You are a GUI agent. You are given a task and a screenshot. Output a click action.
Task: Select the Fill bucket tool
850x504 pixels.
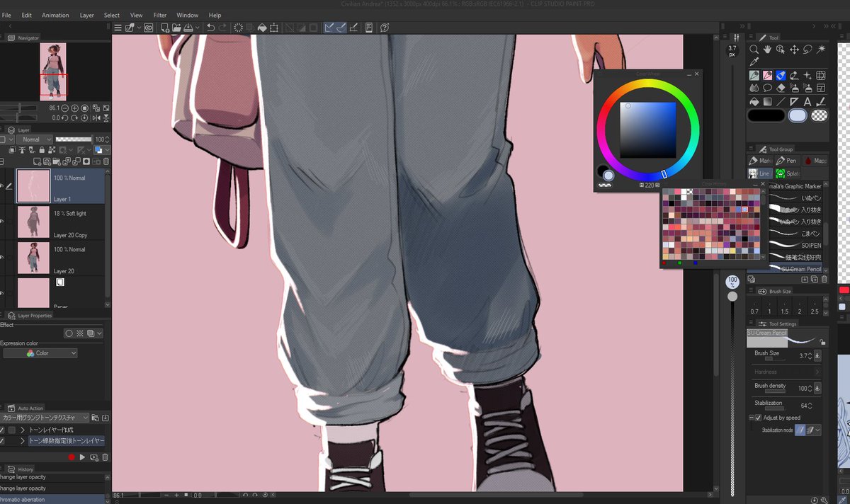(754, 101)
